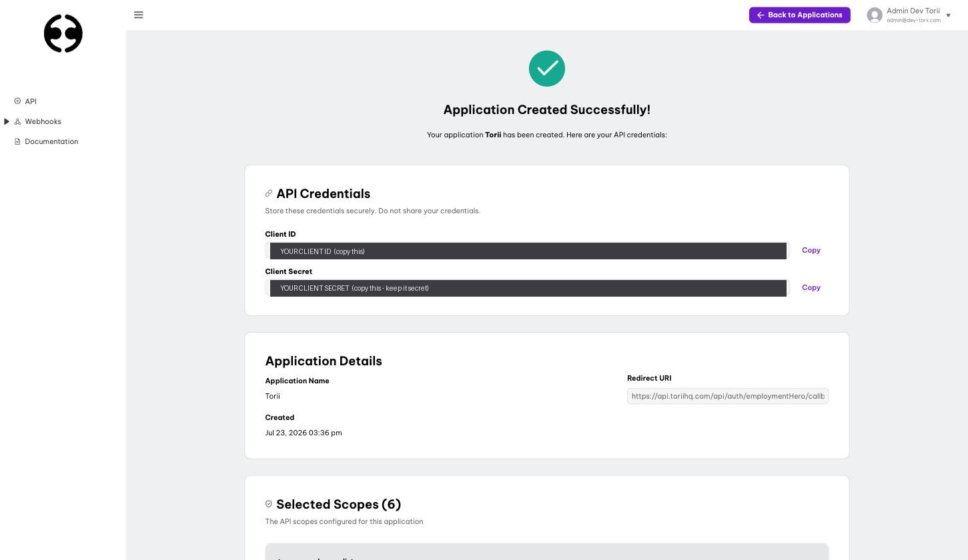Image resolution: width=968 pixels, height=560 pixels.
Task: Click the admin@dev-torii.com email text
Action: click(913, 20)
